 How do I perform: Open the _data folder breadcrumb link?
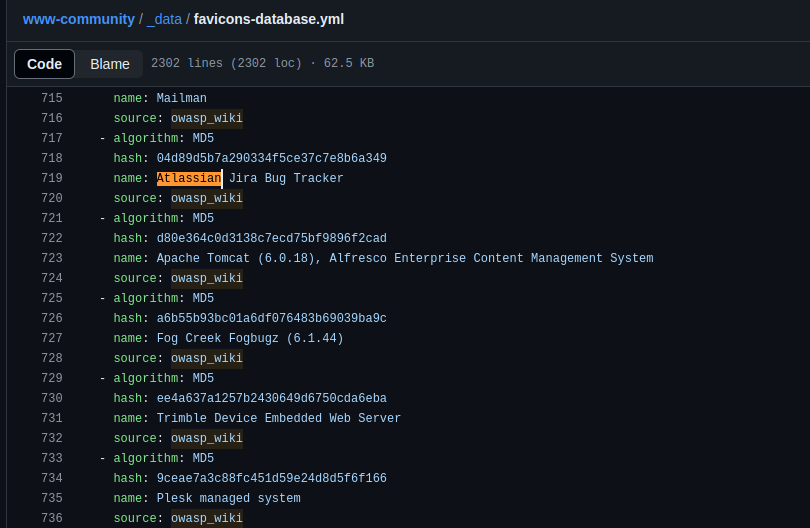tap(164, 19)
